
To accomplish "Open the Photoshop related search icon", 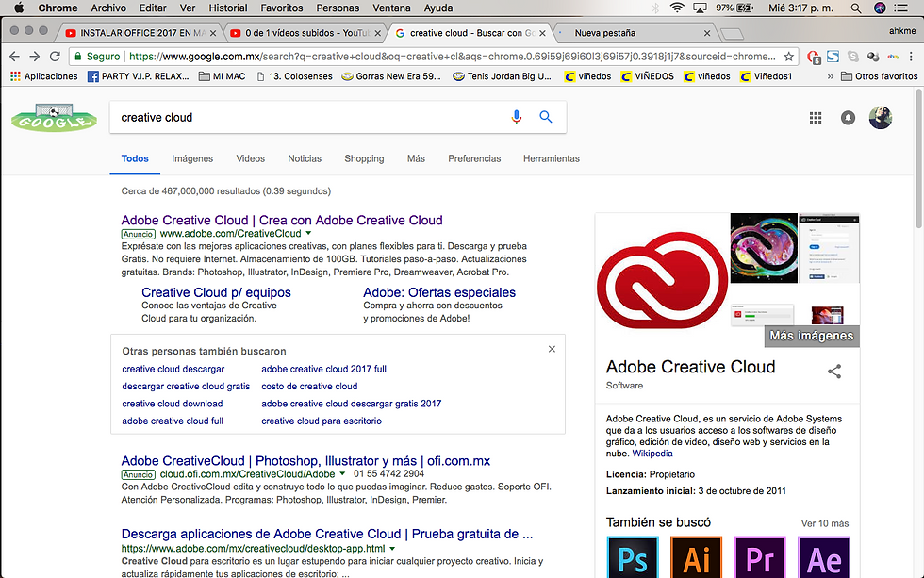I will tap(633, 557).
